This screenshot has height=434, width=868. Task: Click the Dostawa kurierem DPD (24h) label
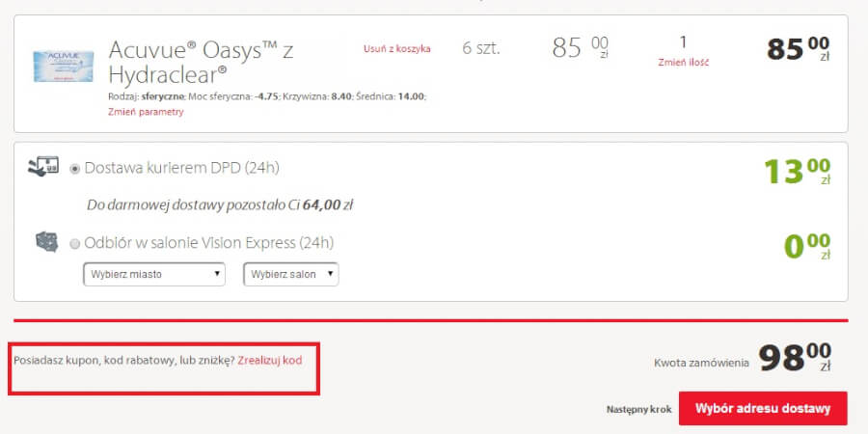point(182,168)
